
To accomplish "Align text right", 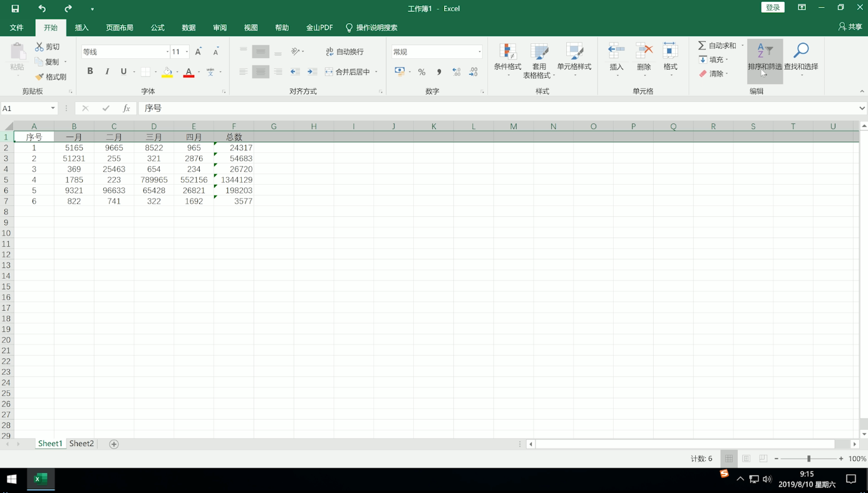I will (x=278, y=72).
